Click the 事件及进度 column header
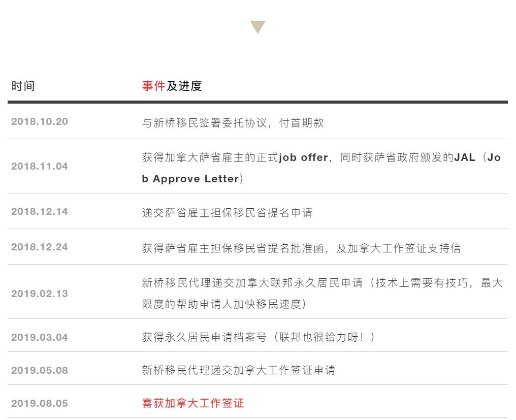516x420 pixels. (x=172, y=86)
